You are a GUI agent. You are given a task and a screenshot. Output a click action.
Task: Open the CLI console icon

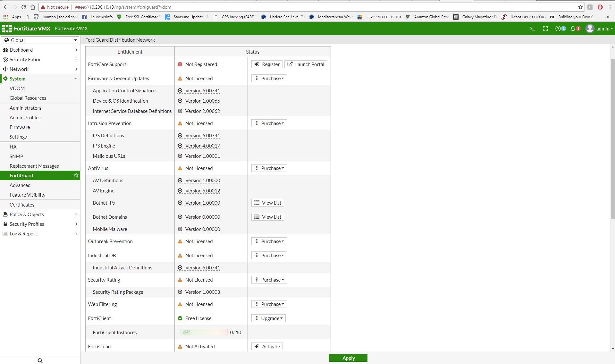pyautogui.click(x=533, y=29)
